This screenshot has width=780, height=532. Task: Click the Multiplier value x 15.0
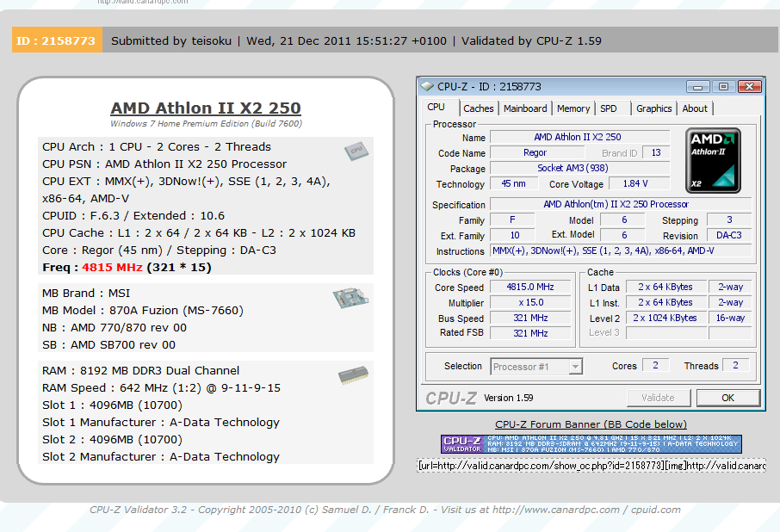point(530,302)
